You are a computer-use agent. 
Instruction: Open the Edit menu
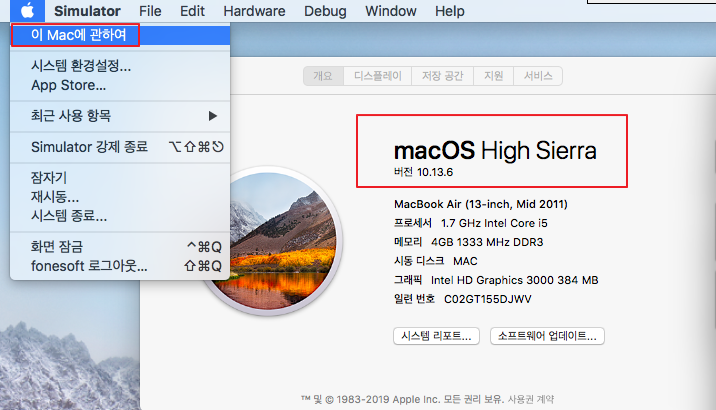[x=192, y=11]
